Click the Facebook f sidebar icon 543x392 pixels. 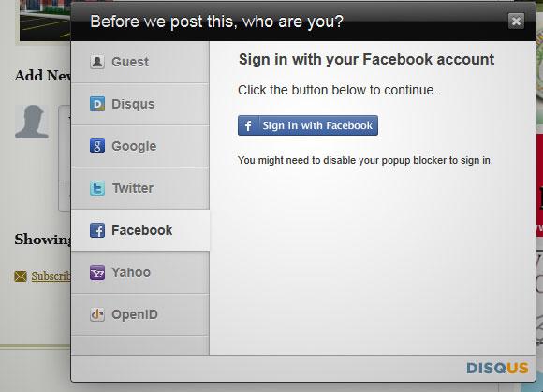(97, 230)
